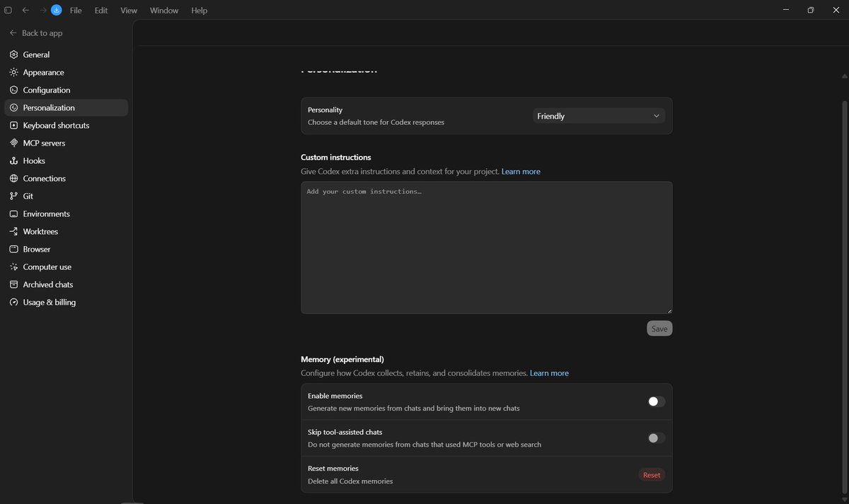
Task: Toggle Skip tool-assisted chats switch
Action: pyautogui.click(x=657, y=438)
